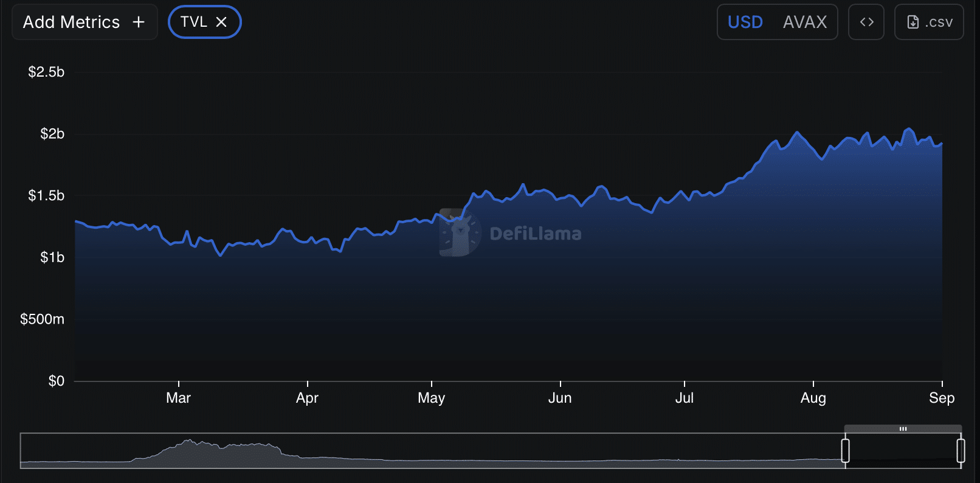The image size is (980, 483).
Task: Click the Sep label at the axis end
Action: click(941, 398)
